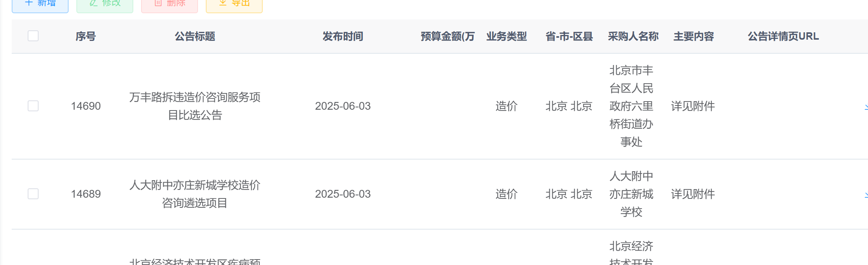Click the 业务类型 column header

(507, 37)
